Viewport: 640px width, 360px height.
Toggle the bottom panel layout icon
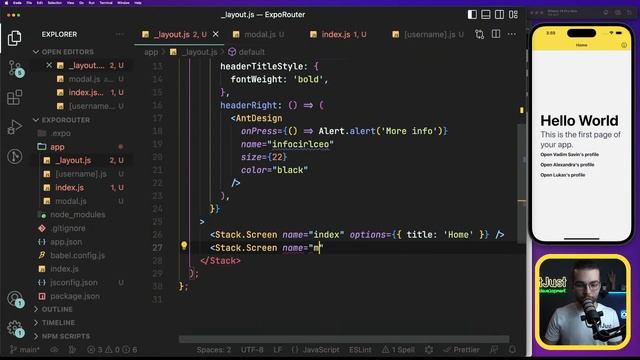pyautogui.click(x=486, y=14)
